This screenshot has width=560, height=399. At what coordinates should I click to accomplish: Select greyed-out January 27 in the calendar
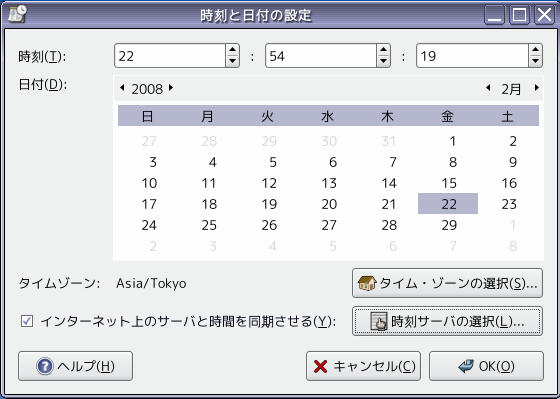(x=149, y=141)
